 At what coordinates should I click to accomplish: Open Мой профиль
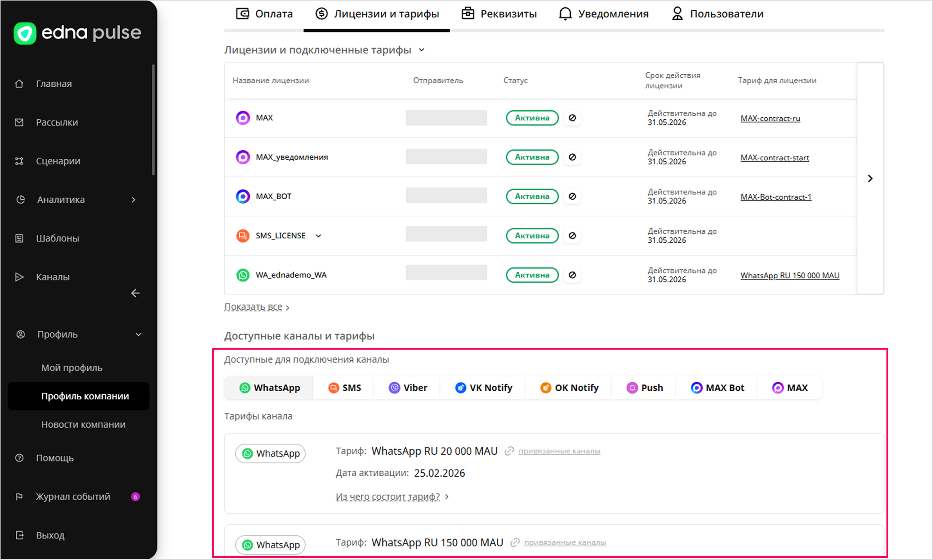72,368
